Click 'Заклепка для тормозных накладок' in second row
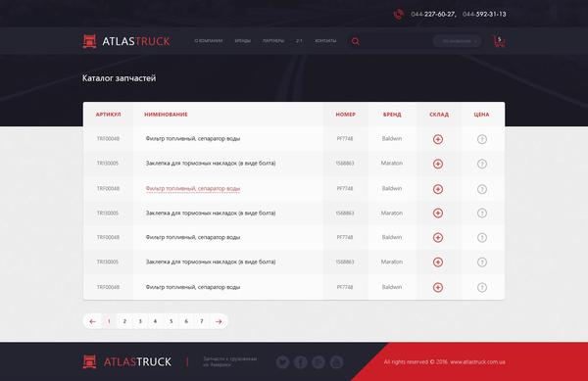 211,163
